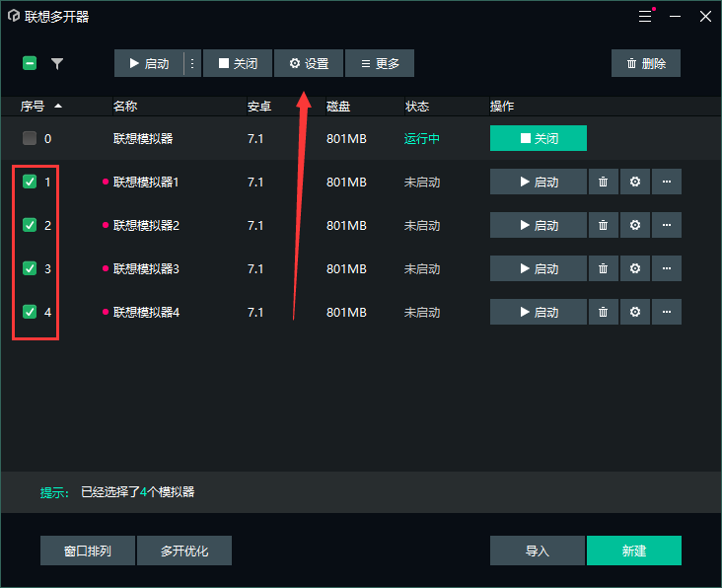Open start options menu beside 启动
Screen dimensions: 722x588
(x=192, y=63)
